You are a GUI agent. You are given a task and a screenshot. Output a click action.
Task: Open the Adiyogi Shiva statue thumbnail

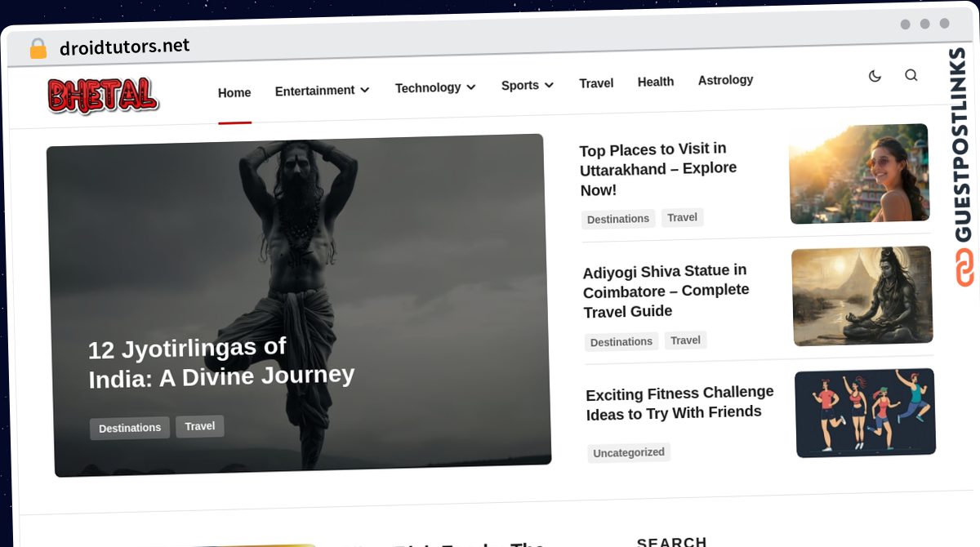point(862,296)
